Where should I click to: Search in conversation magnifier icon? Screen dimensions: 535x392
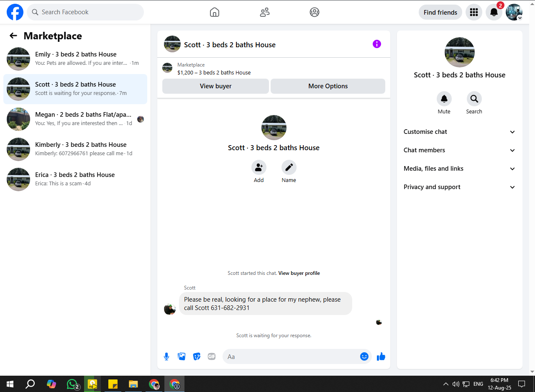pyautogui.click(x=474, y=99)
